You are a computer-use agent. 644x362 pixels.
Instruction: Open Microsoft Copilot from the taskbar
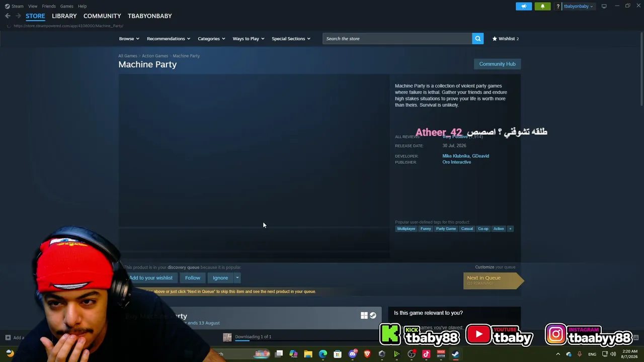tap(293, 354)
